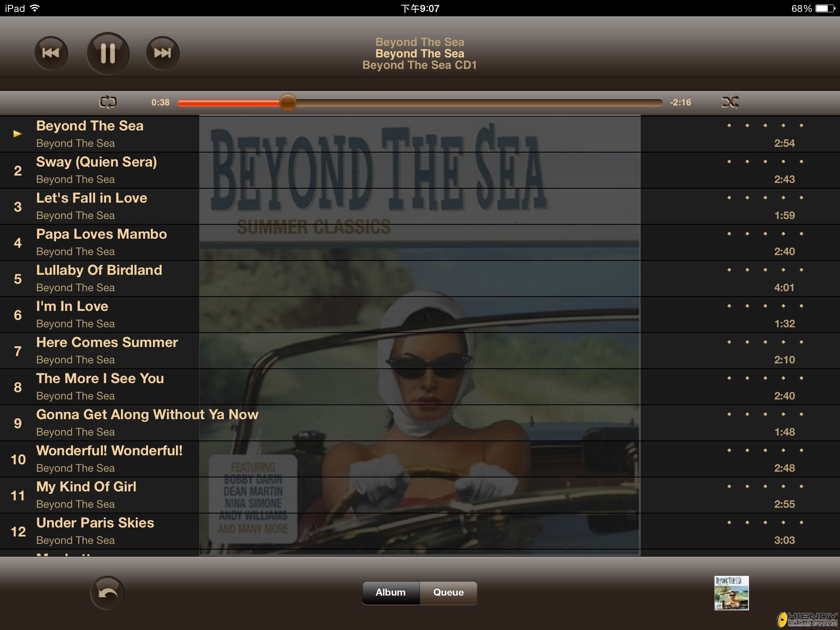Click the elapsed time 0:38 label
Image resolution: width=840 pixels, height=630 pixels.
click(x=160, y=103)
